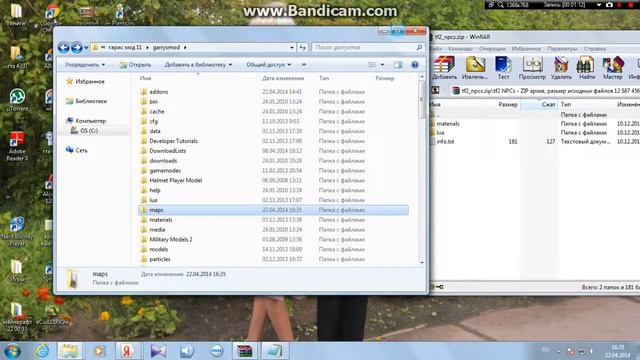Click WinRAR Просмотр toolbar icon

coord(532,68)
